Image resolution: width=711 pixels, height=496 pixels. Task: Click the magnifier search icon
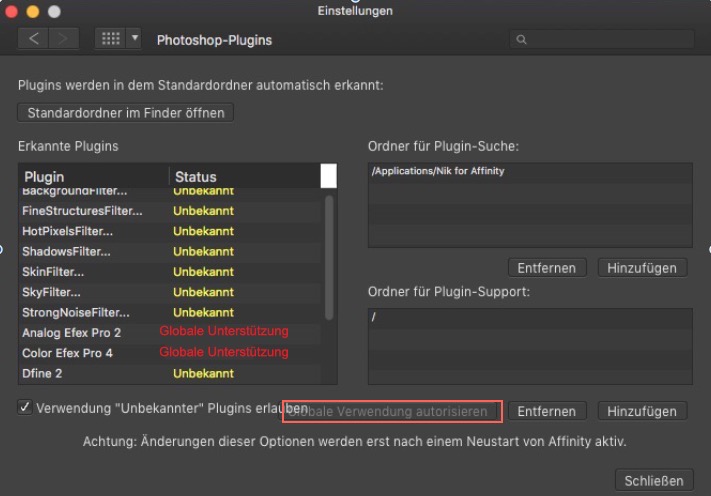click(521, 40)
